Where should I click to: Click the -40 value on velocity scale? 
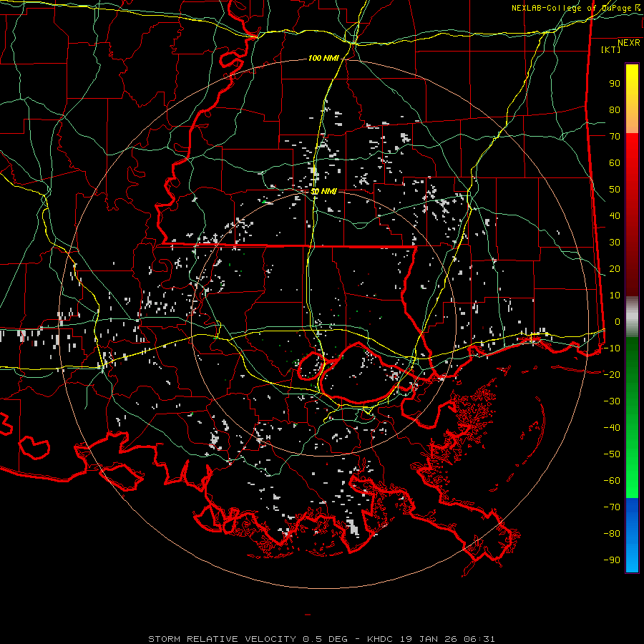(x=612, y=428)
